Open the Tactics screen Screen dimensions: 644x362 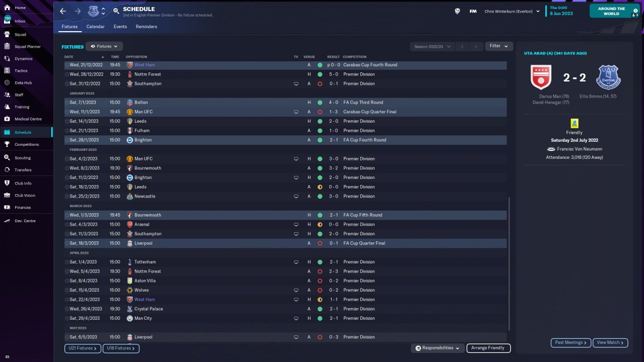point(21,71)
